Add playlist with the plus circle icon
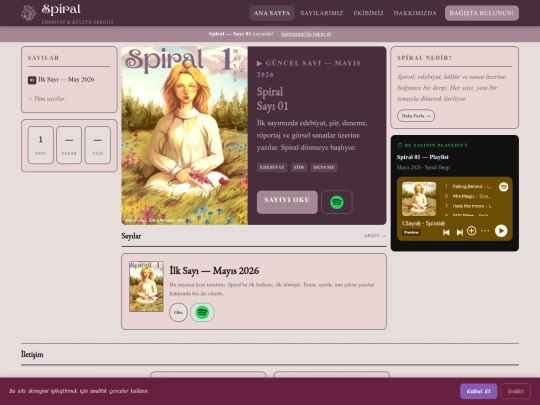The width and height of the screenshot is (540, 405). click(471, 231)
